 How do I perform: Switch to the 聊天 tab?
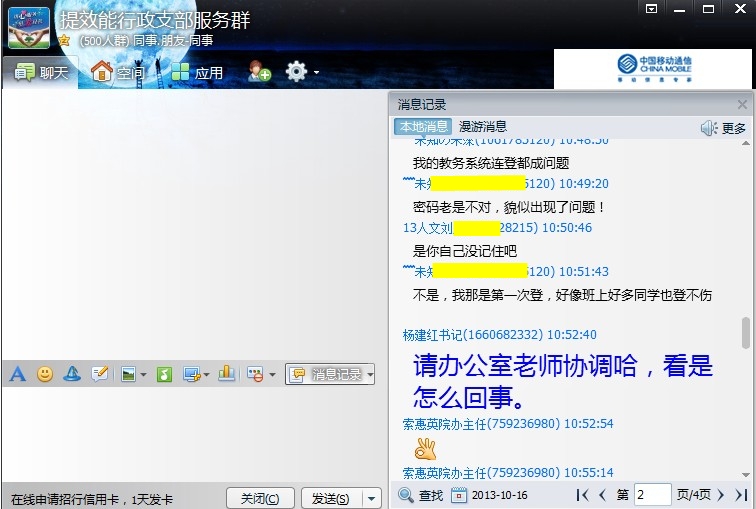click(x=40, y=73)
